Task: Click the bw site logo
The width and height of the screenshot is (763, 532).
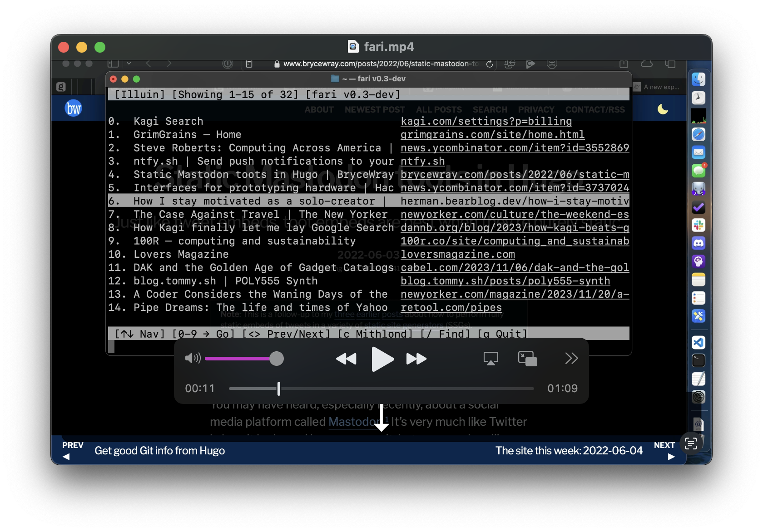Action: [x=73, y=108]
